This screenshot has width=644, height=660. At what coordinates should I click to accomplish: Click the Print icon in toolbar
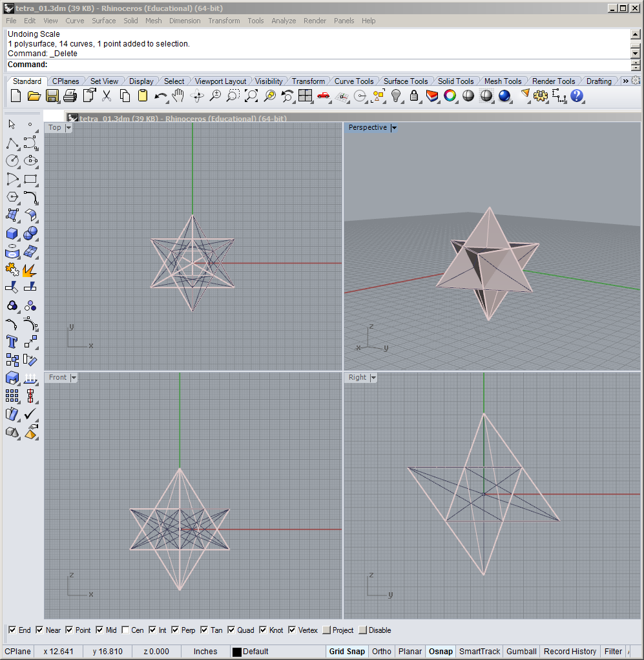click(70, 96)
